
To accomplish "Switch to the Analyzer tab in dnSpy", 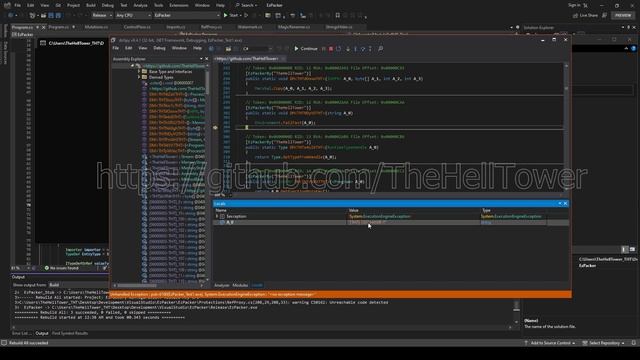I will point(222,285).
